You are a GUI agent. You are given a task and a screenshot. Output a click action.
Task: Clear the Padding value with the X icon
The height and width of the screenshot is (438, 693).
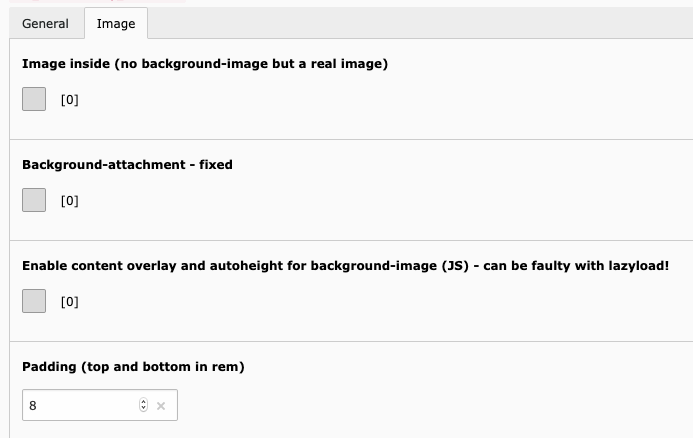coord(161,406)
